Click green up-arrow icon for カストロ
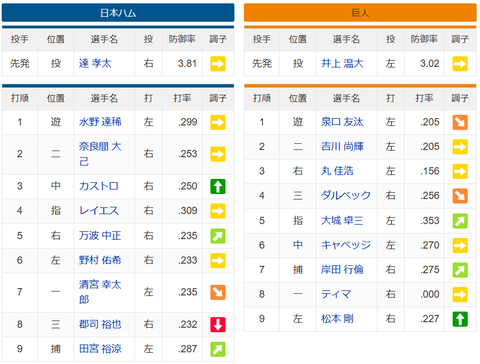Screen dimensions: 480x364 pyautogui.click(x=218, y=186)
